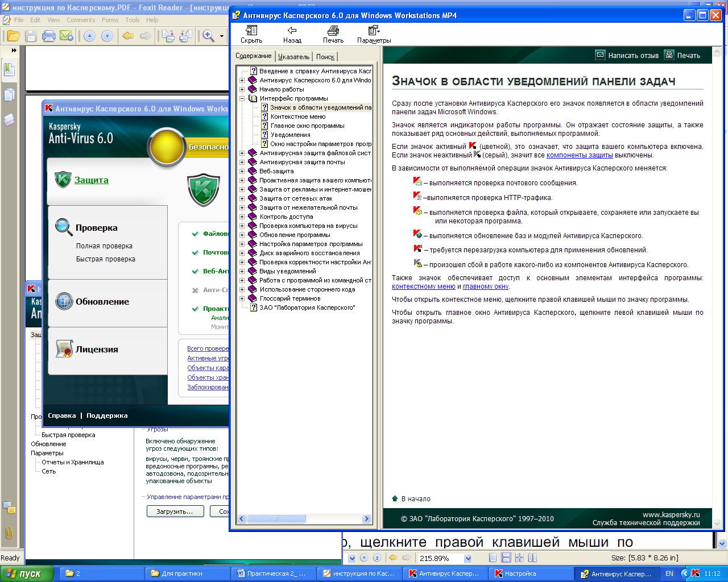The height and width of the screenshot is (582, 728).
Task: Go to previous page in Foxit toolbar
Action: (x=89, y=36)
